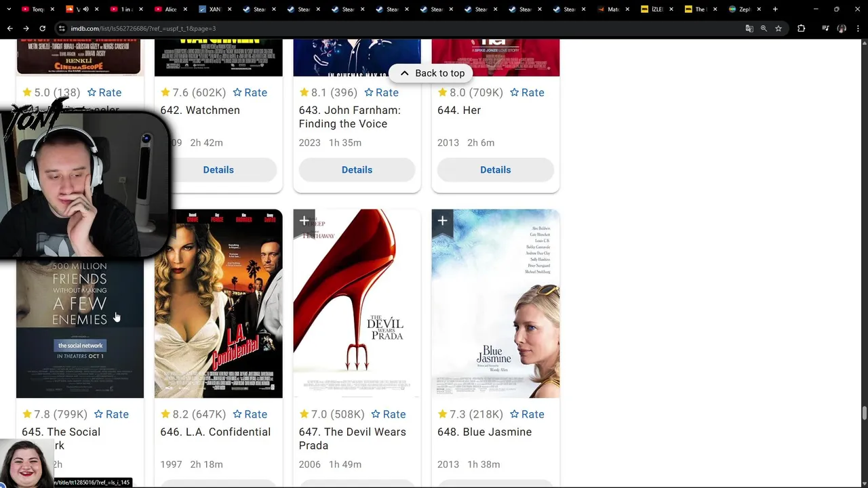Open the 642. Watchmen title link
Viewport: 868px width, 488px height.
pyautogui.click(x=200, y=110)
